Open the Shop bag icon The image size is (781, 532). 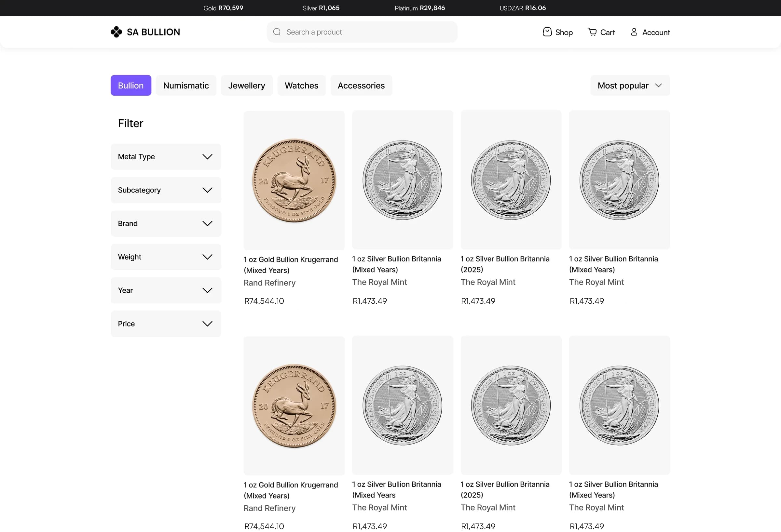[547, 32]
